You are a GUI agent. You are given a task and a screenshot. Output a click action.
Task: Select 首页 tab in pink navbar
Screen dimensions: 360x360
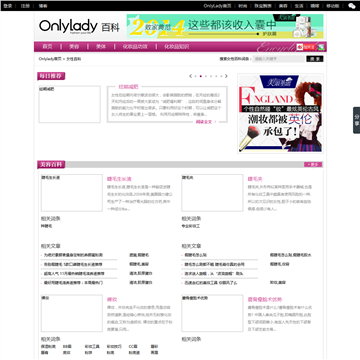[x=47, y=47]
